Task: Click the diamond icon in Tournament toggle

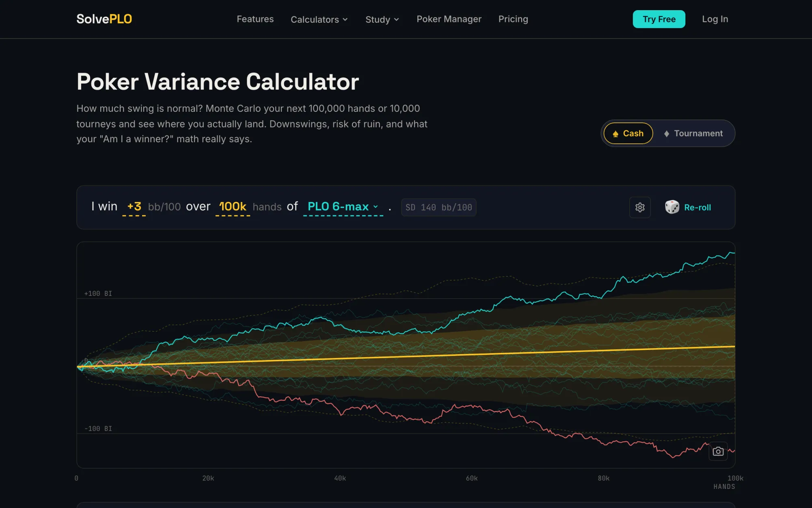Action: click(x=666, y=134)
